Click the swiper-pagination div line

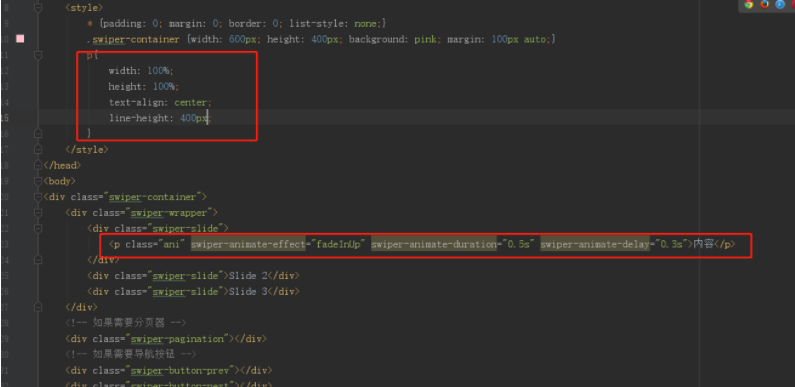pos(166,338)
